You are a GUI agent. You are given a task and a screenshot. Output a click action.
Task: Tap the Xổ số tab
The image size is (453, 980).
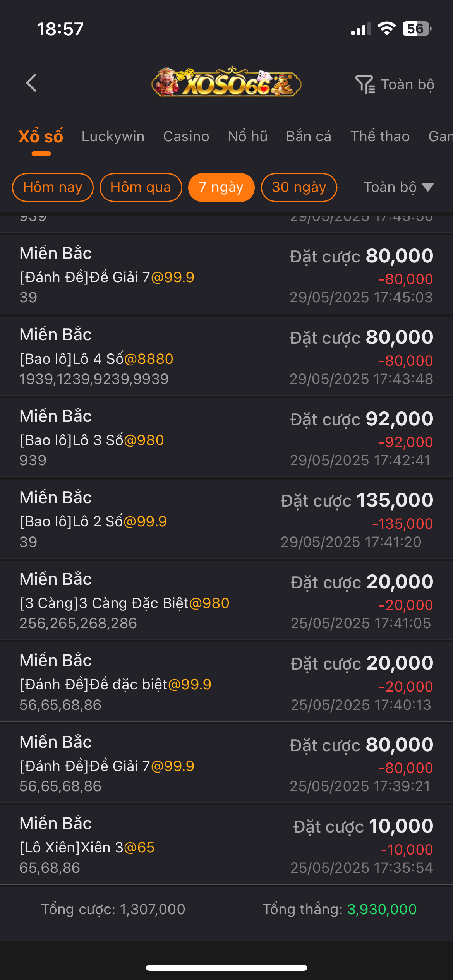click(x=41, y=136)
